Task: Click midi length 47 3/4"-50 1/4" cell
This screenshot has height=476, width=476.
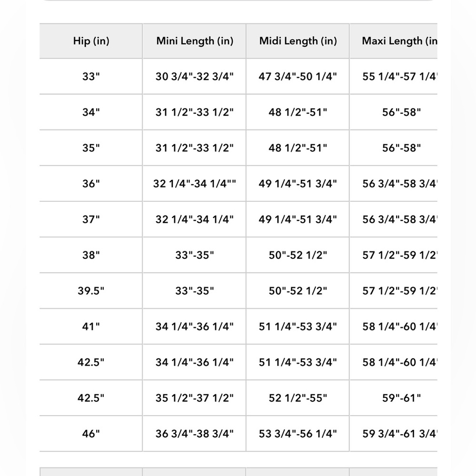Action: (298, 77)
